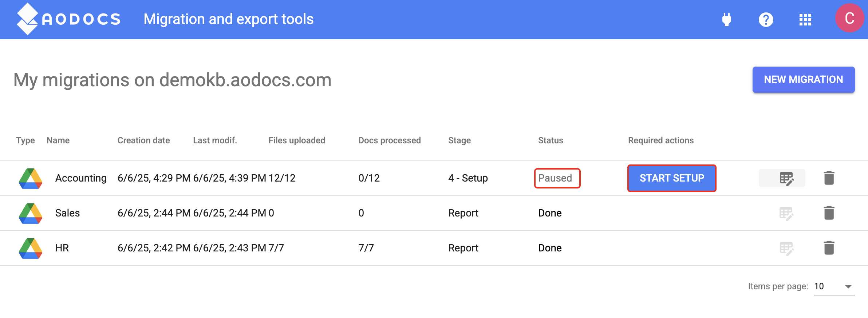Select the Sales migration name
The height and width of the screenshot is (318, 868).
[x=67, y=213]
